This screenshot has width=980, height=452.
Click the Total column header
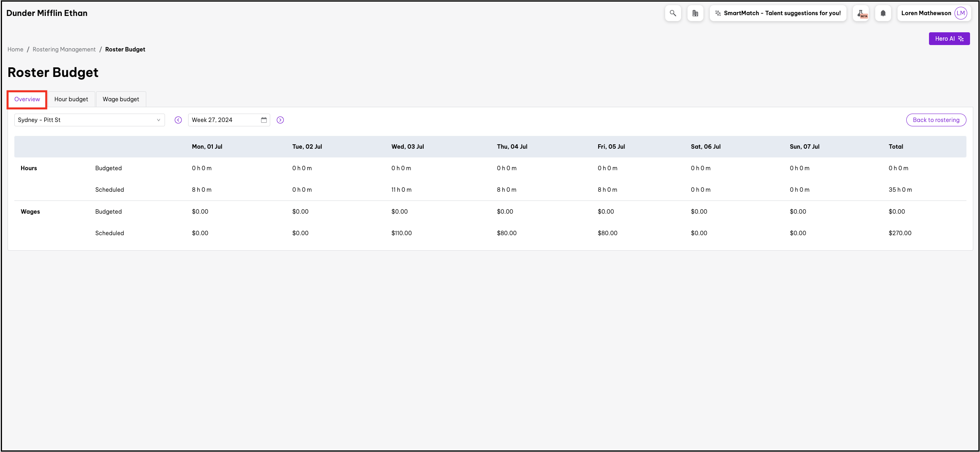tap(896, 147)
